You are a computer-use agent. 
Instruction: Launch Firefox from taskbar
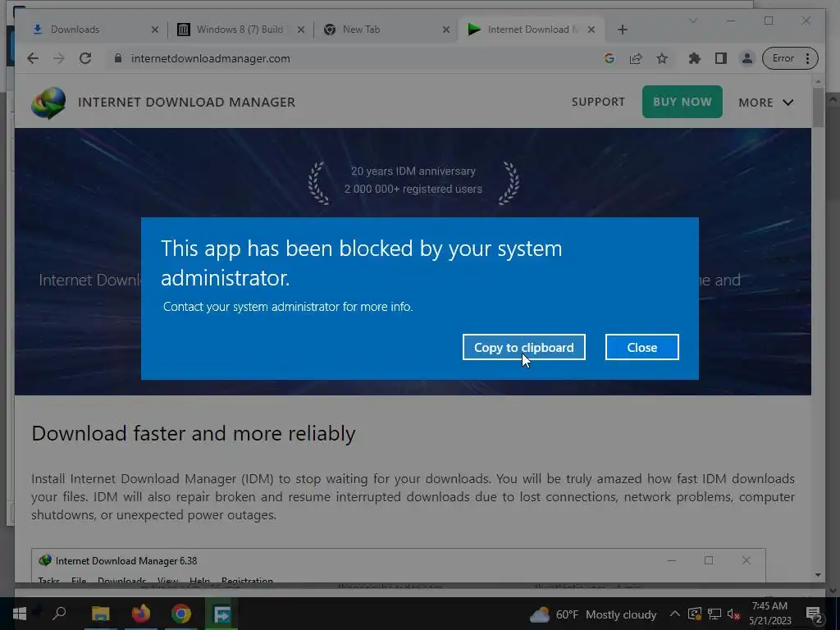[x=141, y=614]
